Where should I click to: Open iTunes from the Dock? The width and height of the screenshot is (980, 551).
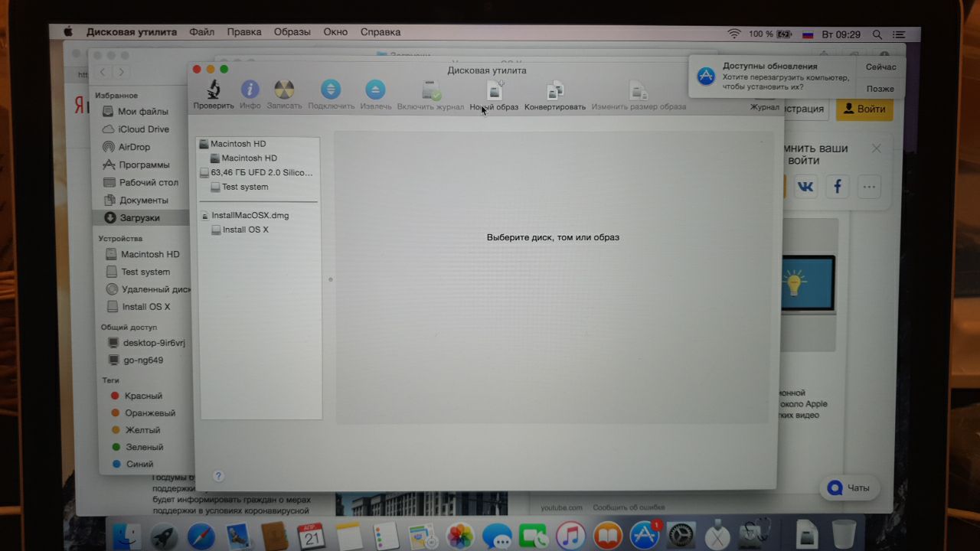(x=570, y=536)
